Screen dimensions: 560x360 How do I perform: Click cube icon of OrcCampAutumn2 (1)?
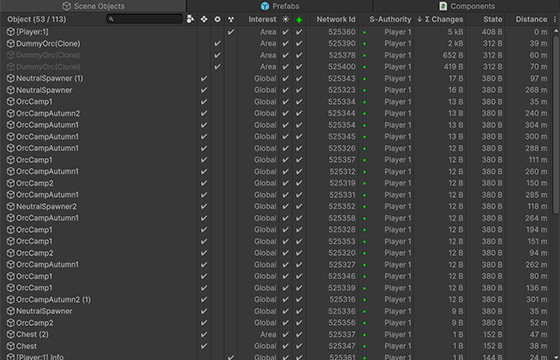11,300
